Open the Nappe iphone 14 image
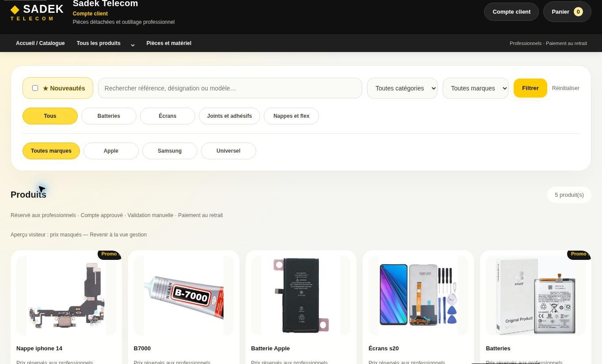The width and height of the screenshot is (602, 364). pos(66,296)
